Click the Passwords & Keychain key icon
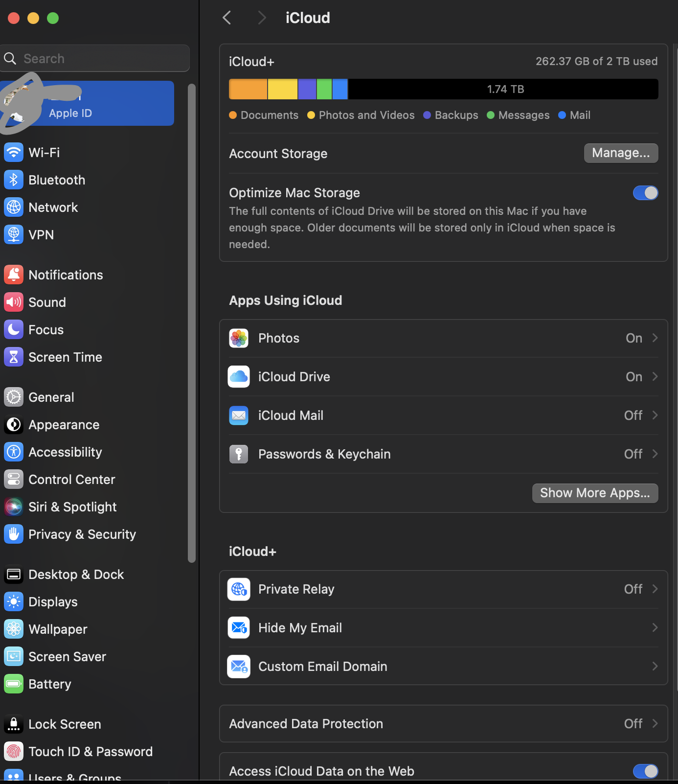 (239, 454)
